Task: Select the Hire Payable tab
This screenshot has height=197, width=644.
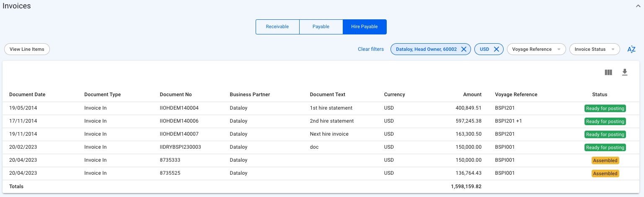Action: click(365, 26)
